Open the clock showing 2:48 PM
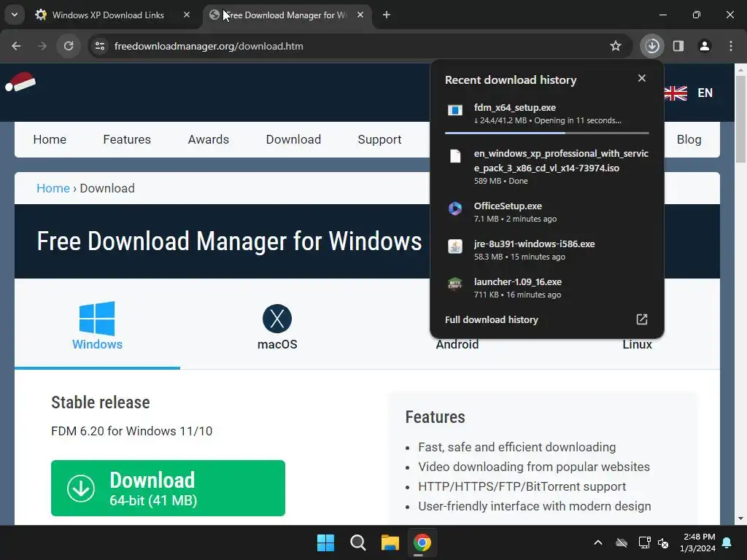This screenshot has width=747, height=560. coord(698,542)
